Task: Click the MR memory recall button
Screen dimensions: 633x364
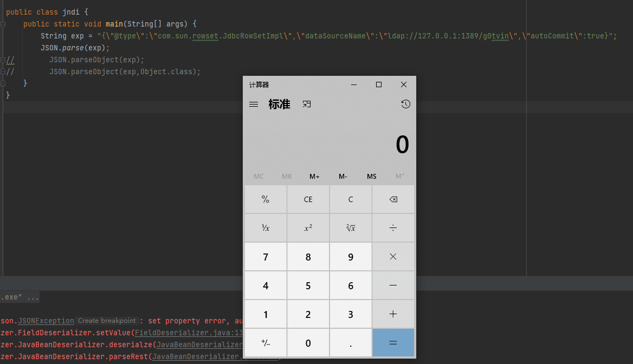Action: click(287, 177)
